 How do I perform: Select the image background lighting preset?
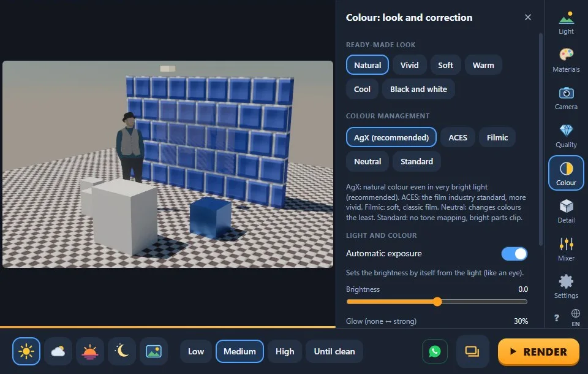pos(154,351)
